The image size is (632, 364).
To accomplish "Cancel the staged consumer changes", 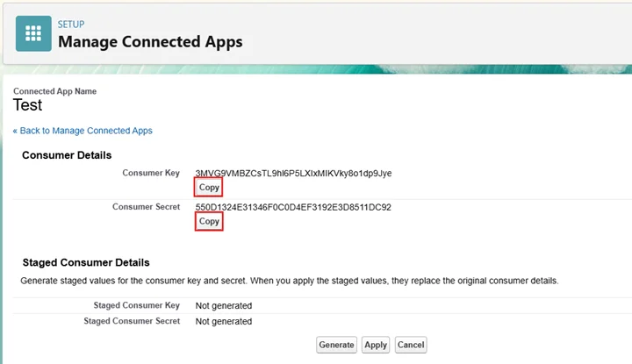I will click(x=410, y=345).
